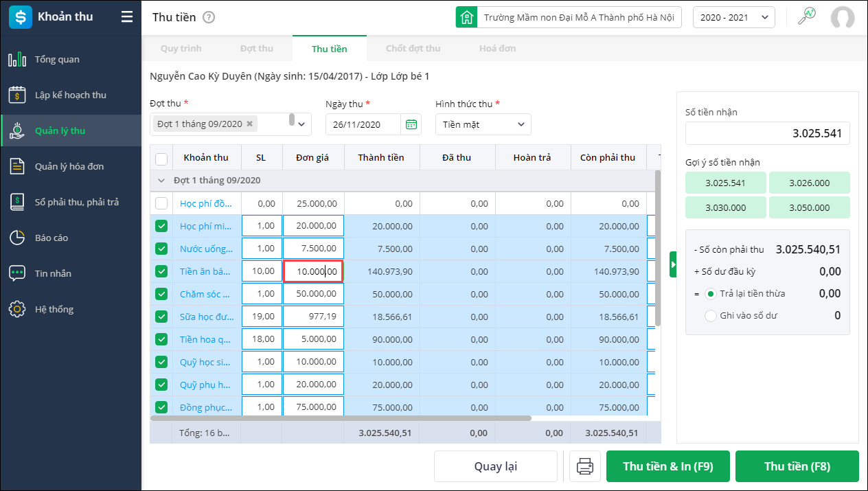Open the school year 2020 - 2021 dropdown
The image size is (868, 491).
[734, 17]
